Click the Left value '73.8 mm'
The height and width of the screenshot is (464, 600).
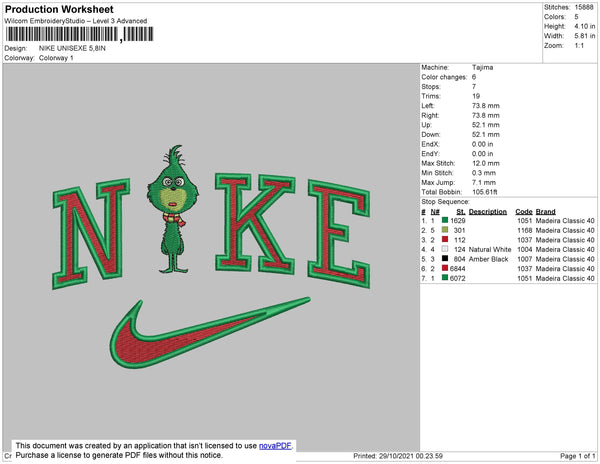486,106
